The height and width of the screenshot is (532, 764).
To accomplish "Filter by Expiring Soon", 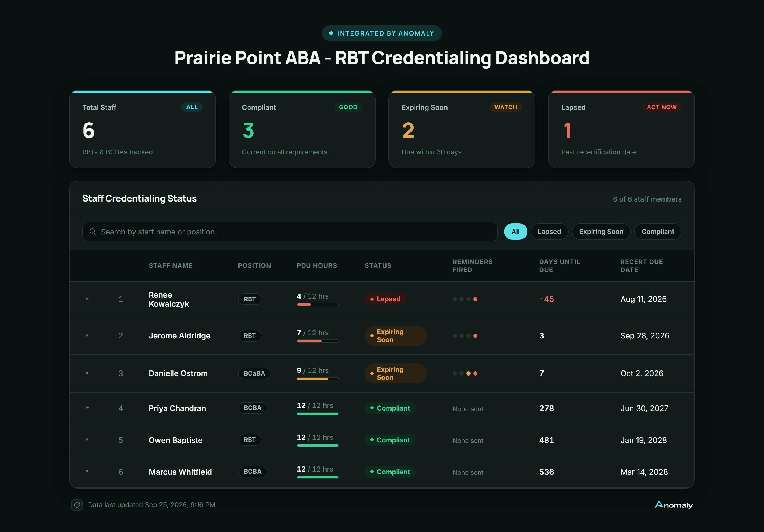I will point(601,232).
